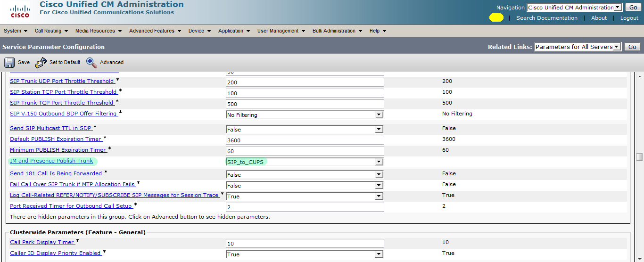Click Go button next to Related Links
Image resolution: width=644 pixels, height=262 pixels.
pyautogui.click(x=633, y=47)
